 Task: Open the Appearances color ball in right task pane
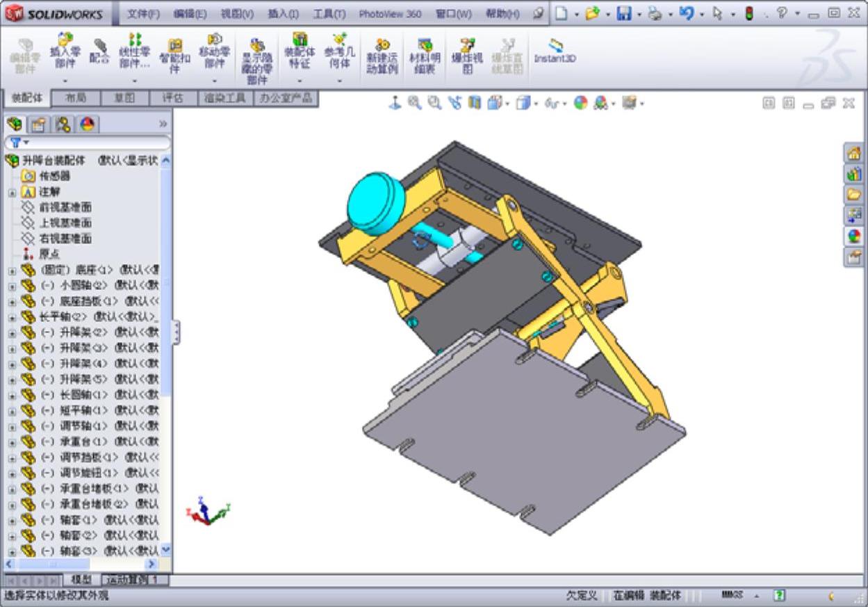(x=854, y=236)
